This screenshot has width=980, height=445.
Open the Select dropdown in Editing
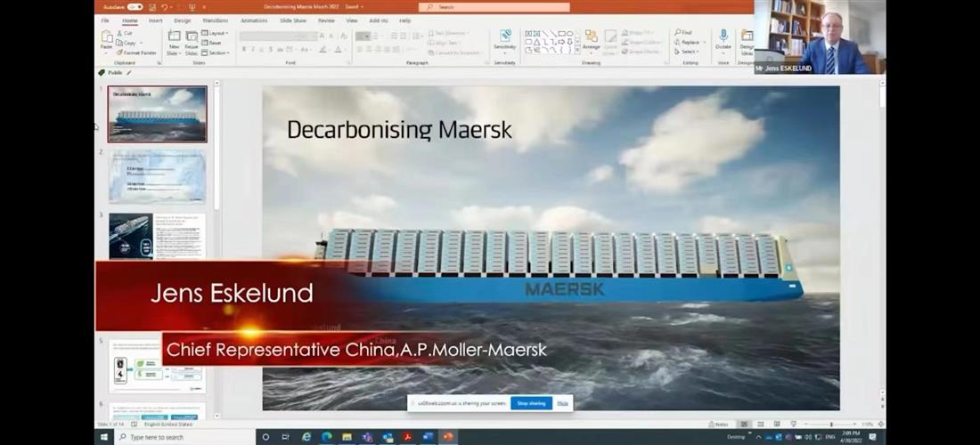click(x=689, y=52)
